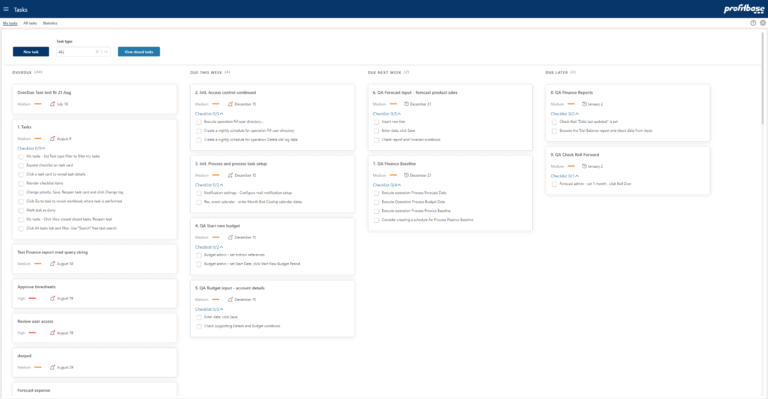Image resolution: width=768 pixels, height=399 pixels.
Task: Click clock icon on 6. QA Forecast input card
Action: pos(406,104)
